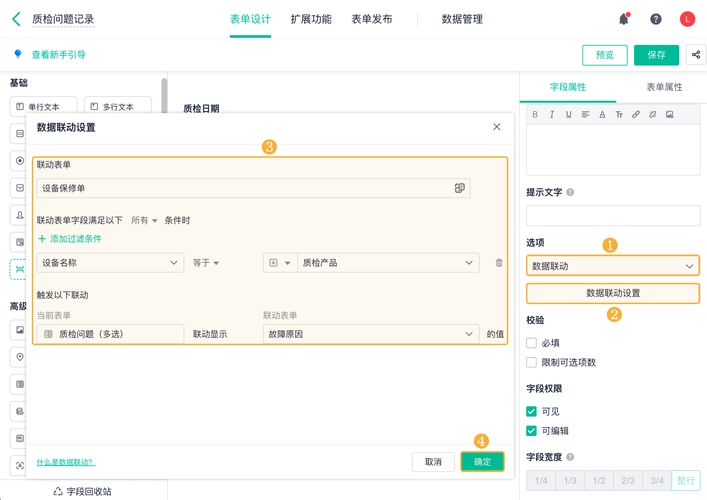707x500 pixels.
Task: Open the 质检产品 dropdown
Action: tap(388, 262)
